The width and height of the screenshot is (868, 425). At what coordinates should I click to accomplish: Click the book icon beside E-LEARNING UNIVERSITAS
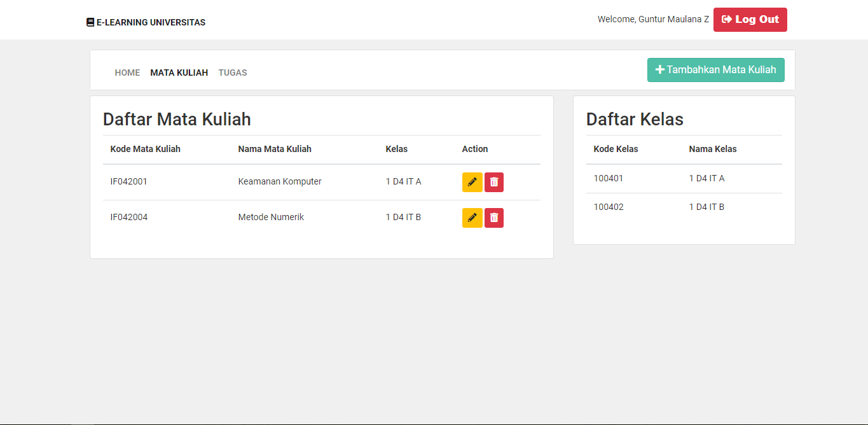tap(89, 22)
